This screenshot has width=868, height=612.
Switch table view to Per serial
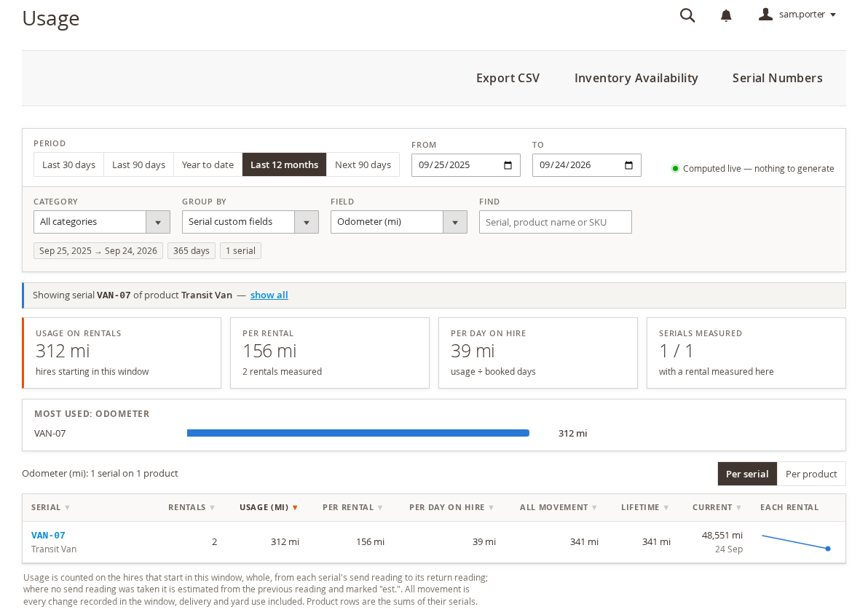coord(747,474)
